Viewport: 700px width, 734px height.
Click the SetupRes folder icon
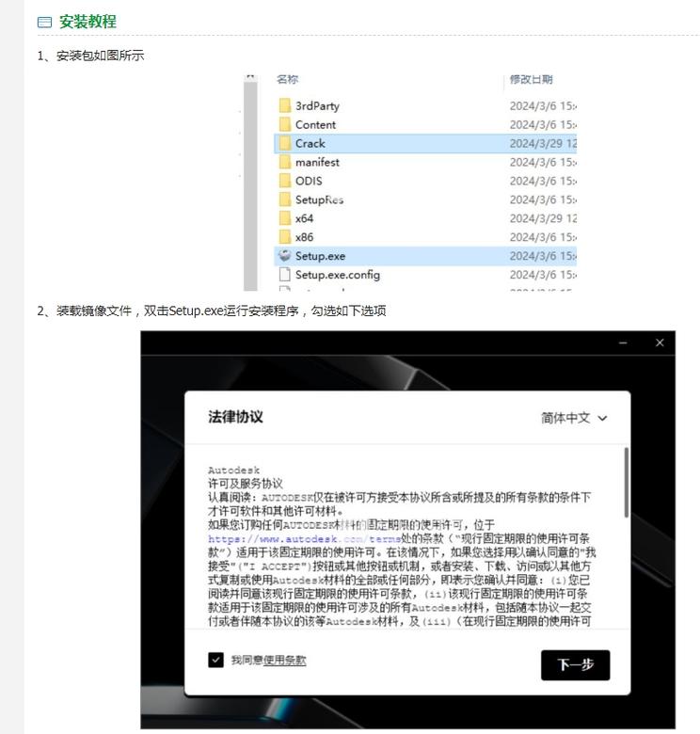(x=284, y=199)
